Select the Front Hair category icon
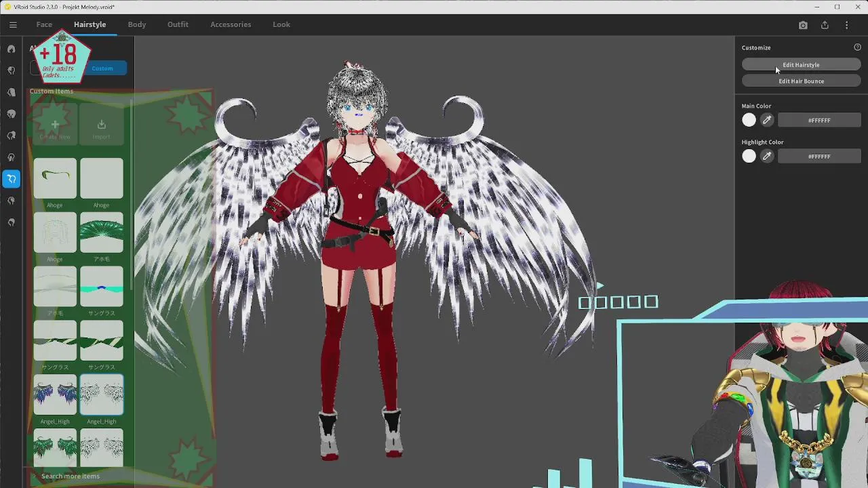868x488 pixels. (12, 70)
